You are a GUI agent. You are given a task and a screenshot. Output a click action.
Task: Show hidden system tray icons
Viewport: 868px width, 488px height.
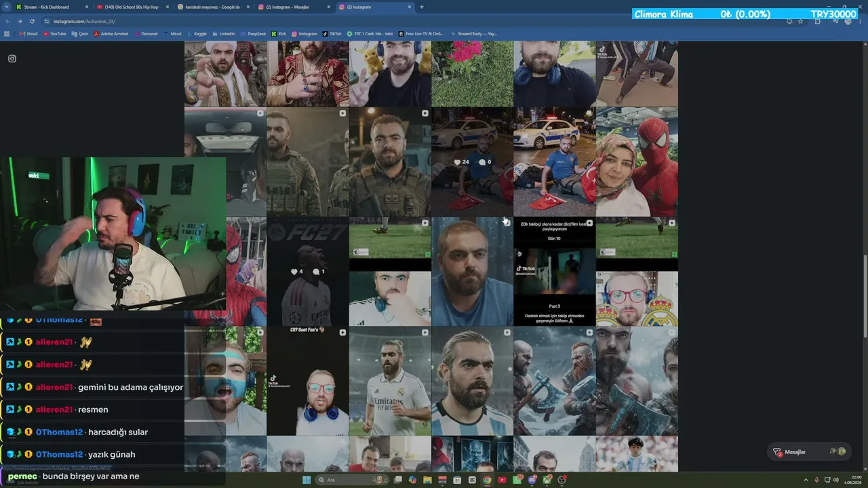pos(807,480)
